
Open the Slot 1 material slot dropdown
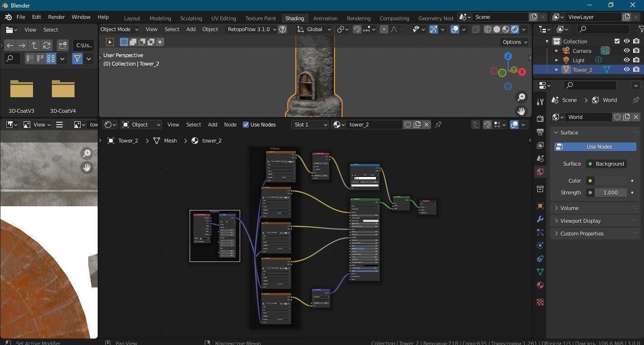pos(310,125)
